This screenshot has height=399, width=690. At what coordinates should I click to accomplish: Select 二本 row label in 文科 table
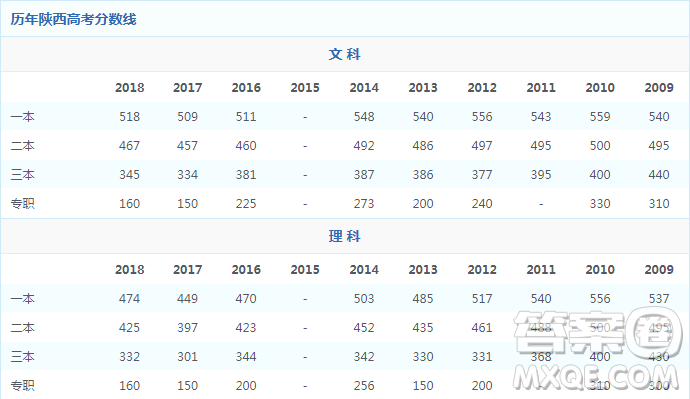[22, 146]
